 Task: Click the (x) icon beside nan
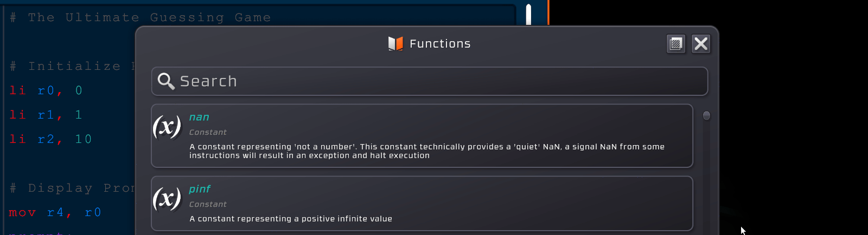167,127
